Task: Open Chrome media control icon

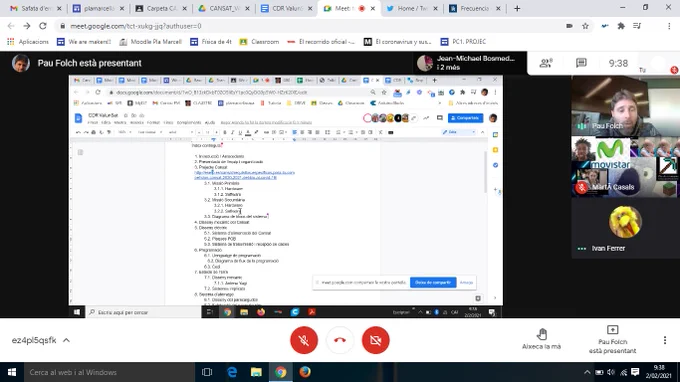Action: 637,26
